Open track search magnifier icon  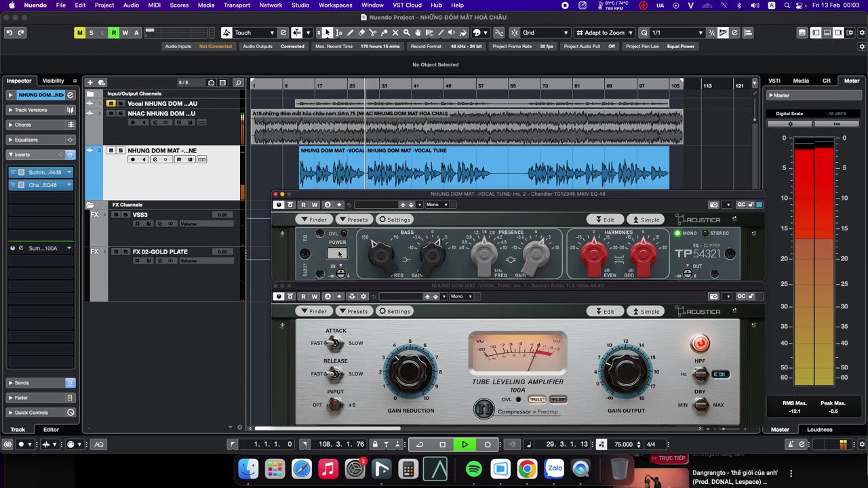pyautogui.click(x=238, y=83)
